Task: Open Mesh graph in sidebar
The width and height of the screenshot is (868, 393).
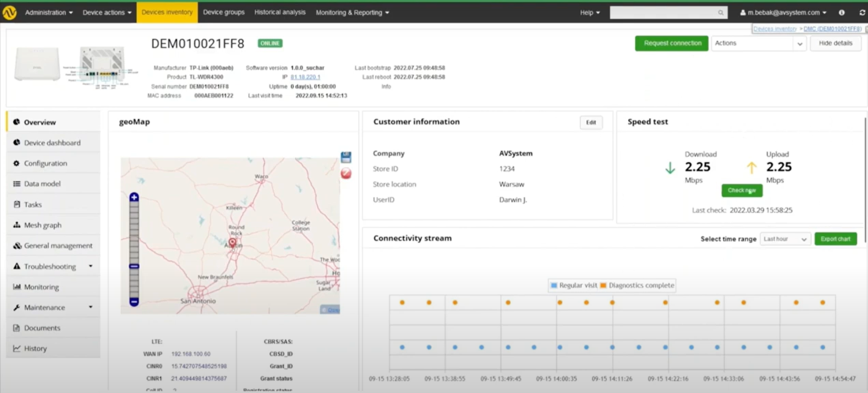Action: 42,225
